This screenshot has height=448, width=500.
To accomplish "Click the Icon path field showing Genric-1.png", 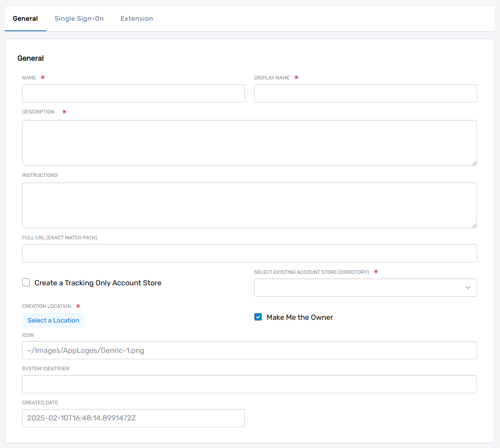I will click(x=249, y=350).
